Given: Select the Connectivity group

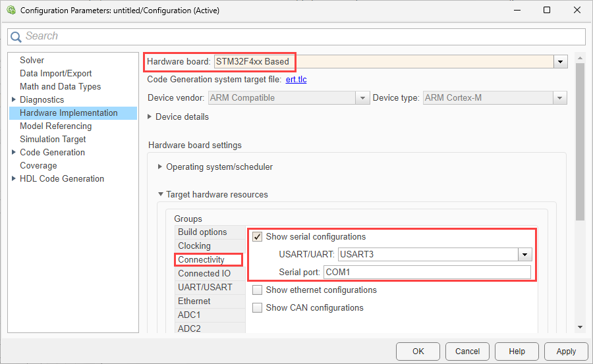Looking at the screenshot, I should tap(201, 260).
